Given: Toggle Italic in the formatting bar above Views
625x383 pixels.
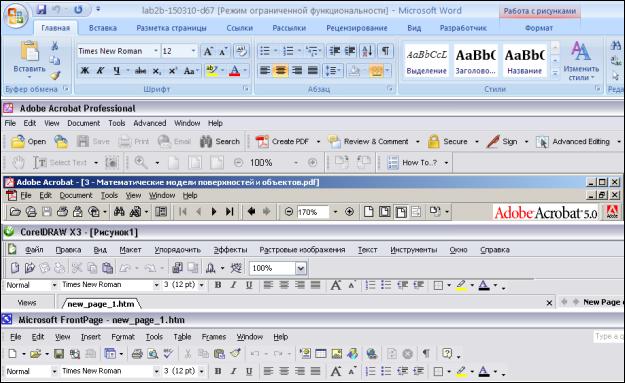Looking at the screenshot, I should point(234,285).
